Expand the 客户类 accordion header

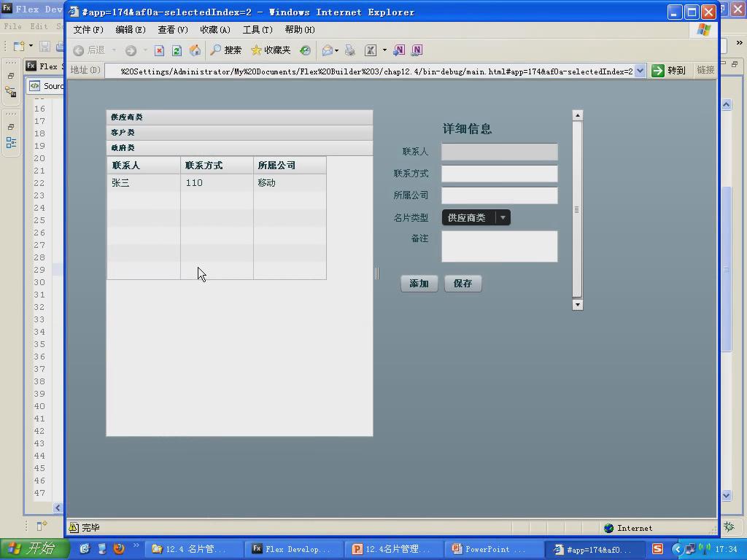239,133
